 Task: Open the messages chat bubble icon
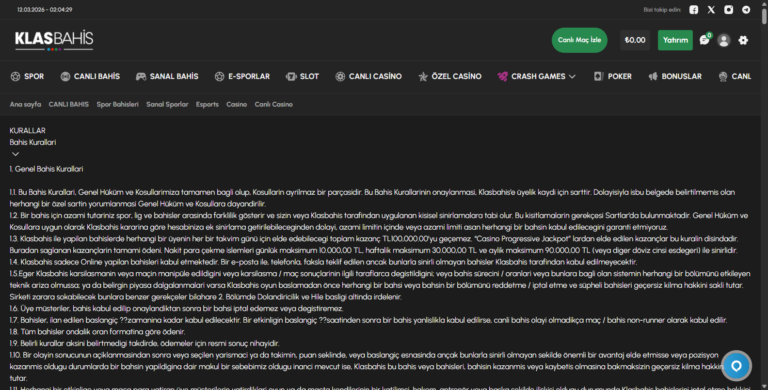705,40
